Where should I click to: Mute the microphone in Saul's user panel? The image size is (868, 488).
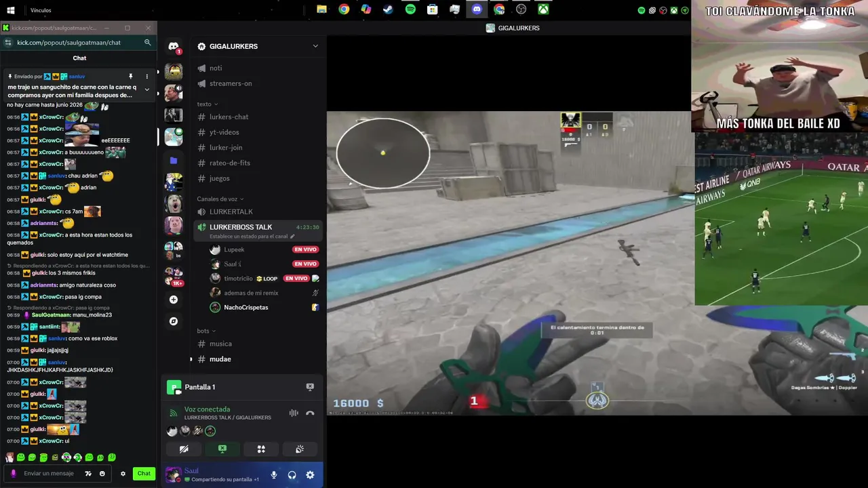[274, 475]
